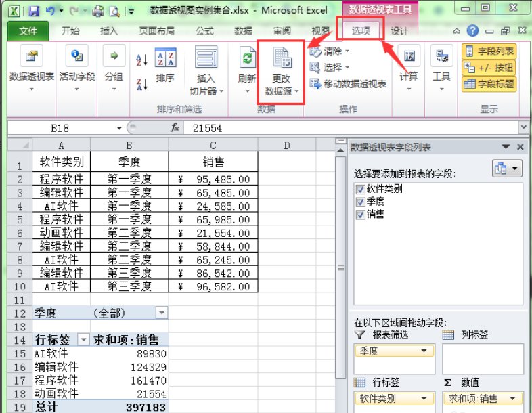Click the Redo arrow icon
Image resolution: width=532 pixels, height=413 pixels.
point(74,11)
